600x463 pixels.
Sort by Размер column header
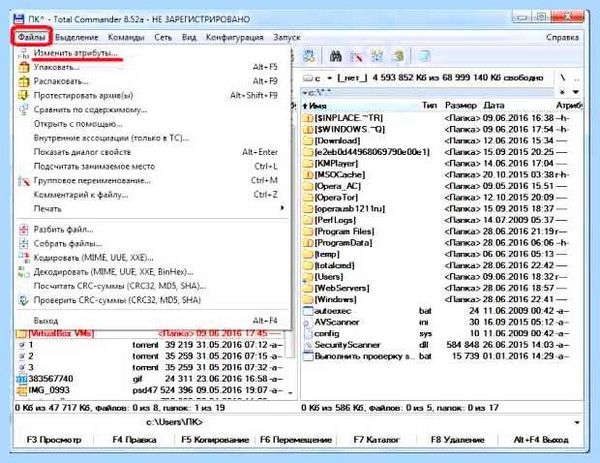461,106
